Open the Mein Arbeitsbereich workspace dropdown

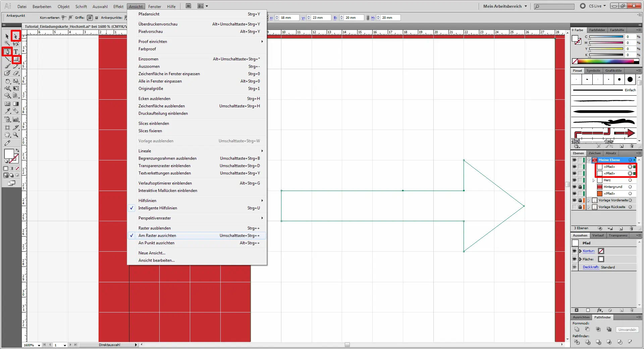point(505,6)
